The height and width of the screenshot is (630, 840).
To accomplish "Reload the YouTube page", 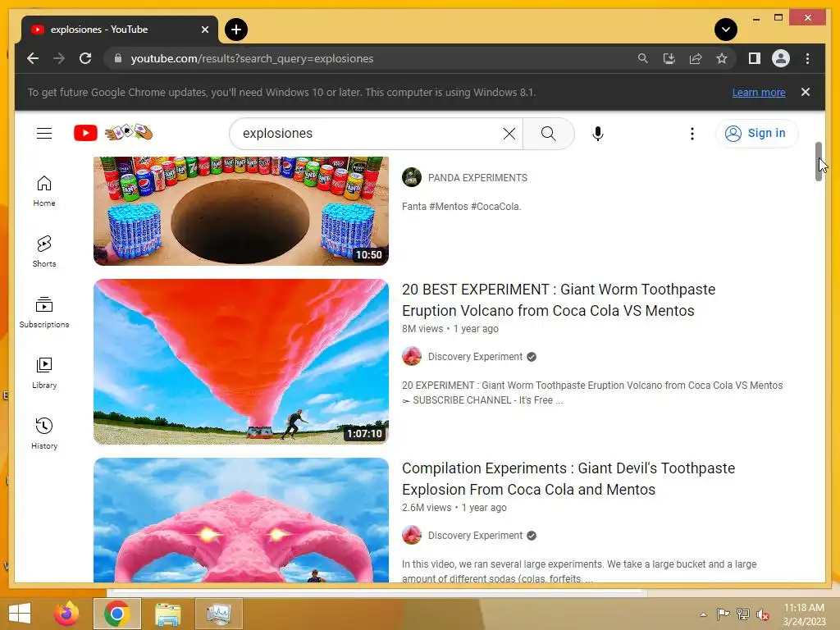I will click(85, 58).
